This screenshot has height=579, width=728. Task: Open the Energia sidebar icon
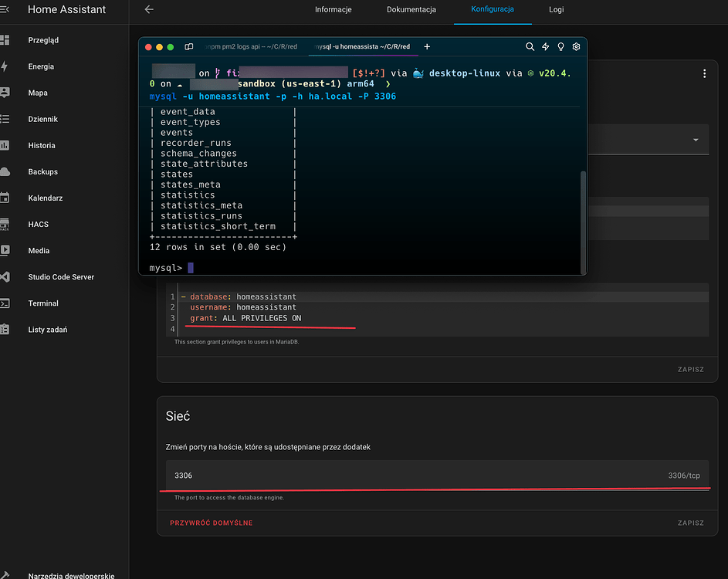[5, 66]
